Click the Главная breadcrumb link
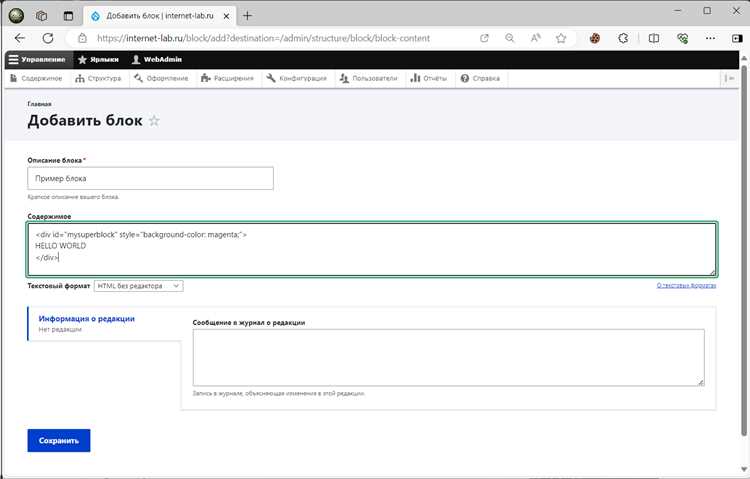This screenshot has height=479, width=750. click(x=39, y=104)
